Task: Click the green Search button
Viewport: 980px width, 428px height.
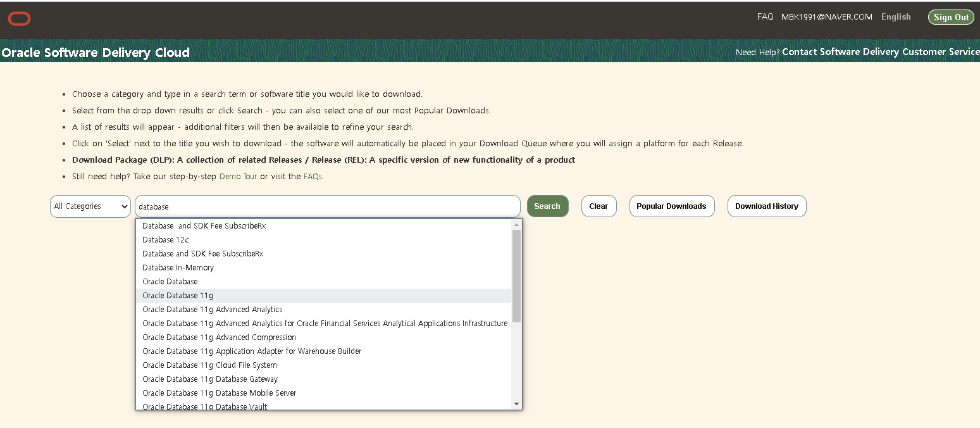Action: [547, 206]
